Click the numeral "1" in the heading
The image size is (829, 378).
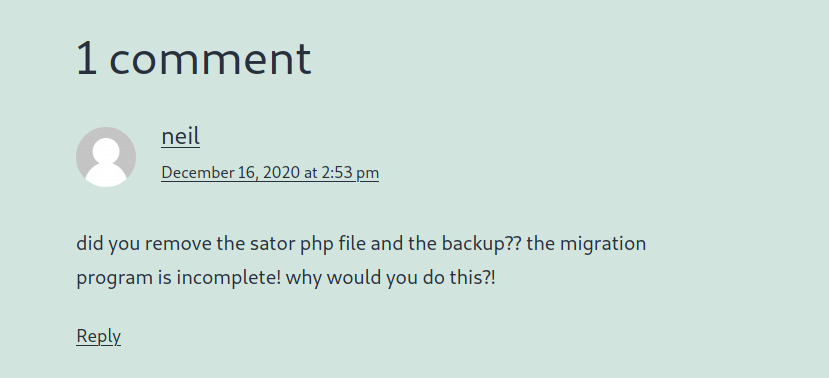(x=87, y=58)
